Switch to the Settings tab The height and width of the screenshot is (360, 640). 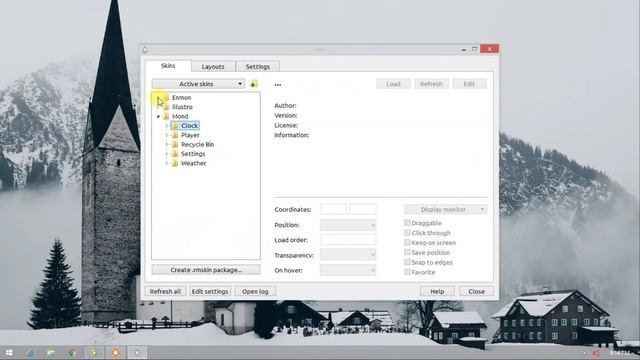pyautogui.click(x=258, y=67)
